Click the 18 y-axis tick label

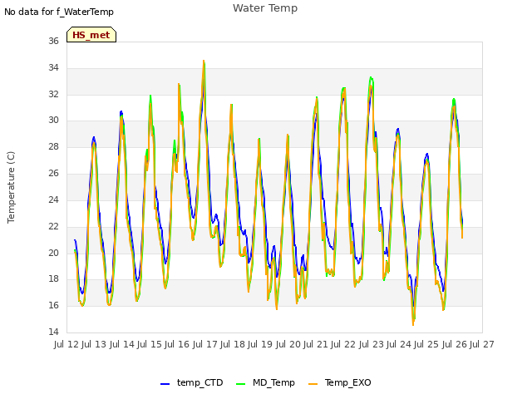(53, 279)
